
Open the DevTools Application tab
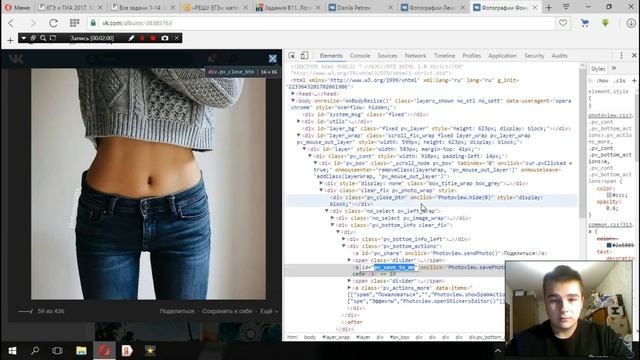tap(502, 56)
